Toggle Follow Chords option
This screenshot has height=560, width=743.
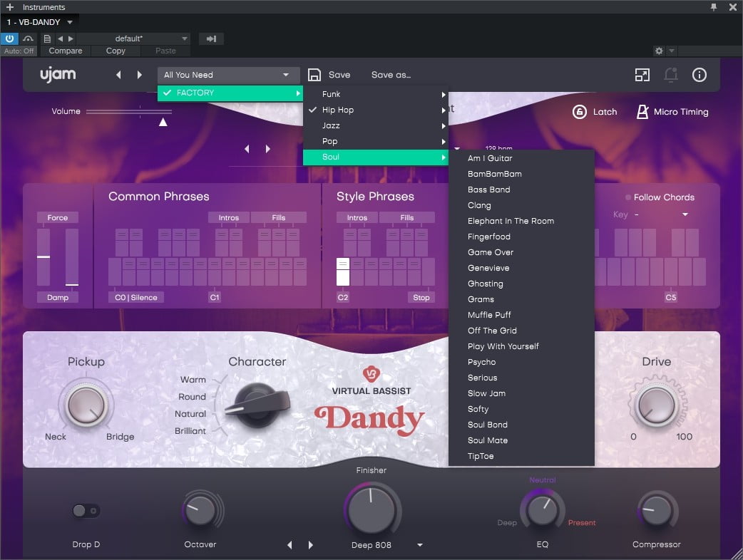click(x=628, y=197)
